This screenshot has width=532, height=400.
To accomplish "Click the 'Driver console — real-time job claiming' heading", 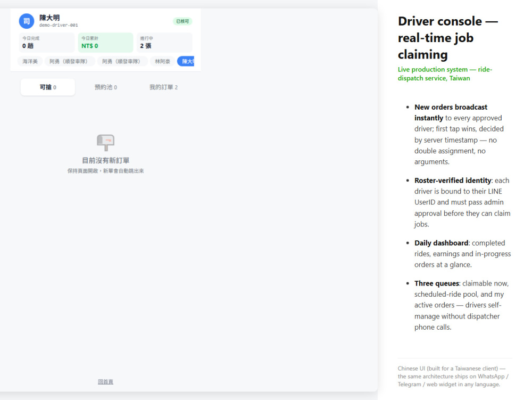I will [448, 38].
